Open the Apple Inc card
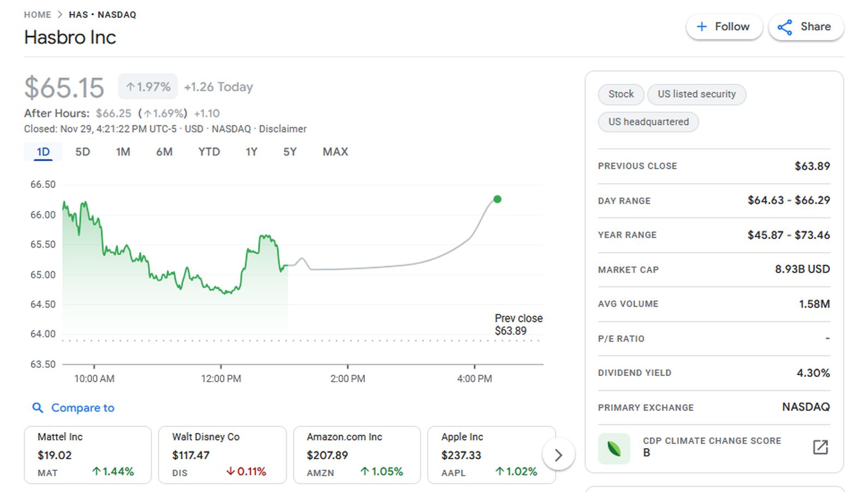 tap(491, 455)
